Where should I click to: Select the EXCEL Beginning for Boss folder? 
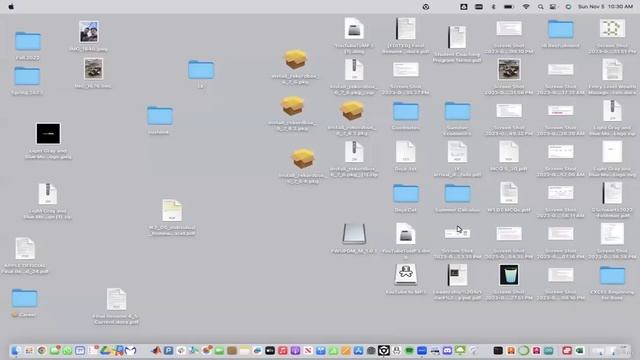tap(612, 276)
